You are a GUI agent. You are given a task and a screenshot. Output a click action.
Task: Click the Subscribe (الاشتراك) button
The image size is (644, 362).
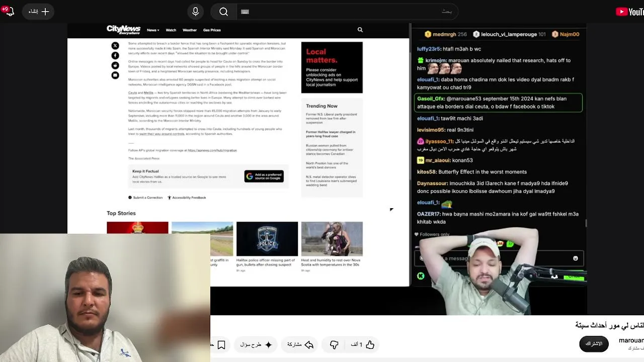tap(594, 344)
